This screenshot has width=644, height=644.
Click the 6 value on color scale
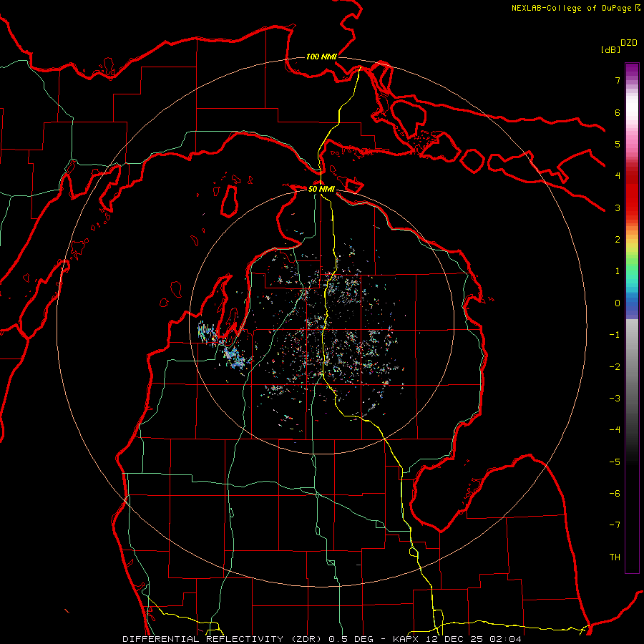click(x=618, y=112)
